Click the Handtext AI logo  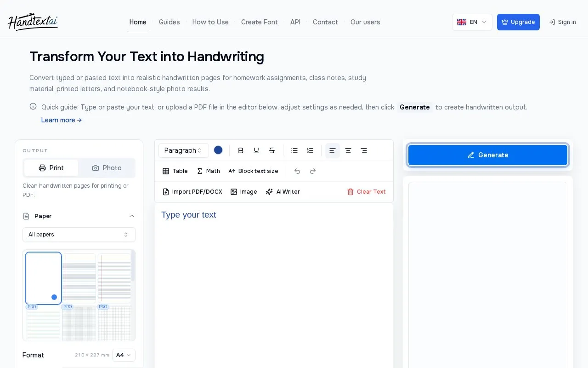33,22
